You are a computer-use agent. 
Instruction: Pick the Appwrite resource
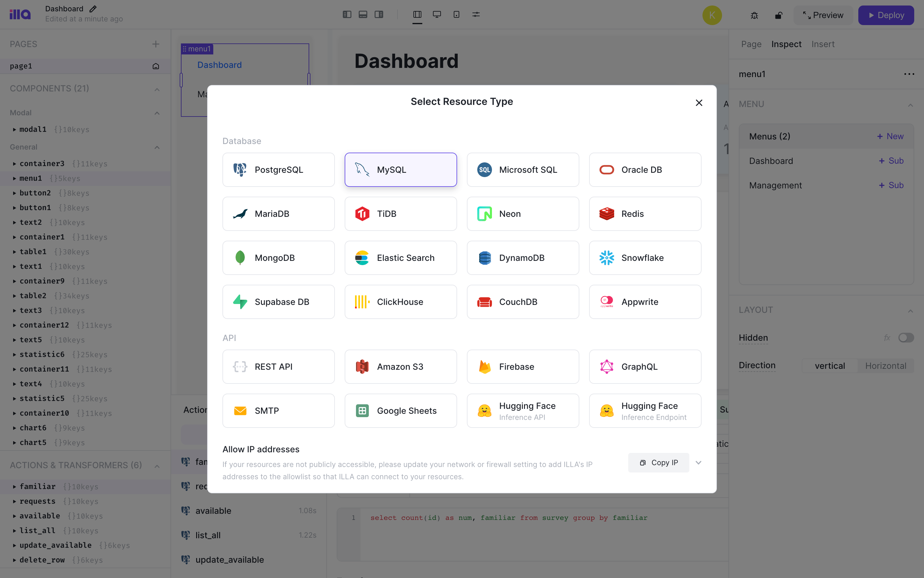click(645, 302)
